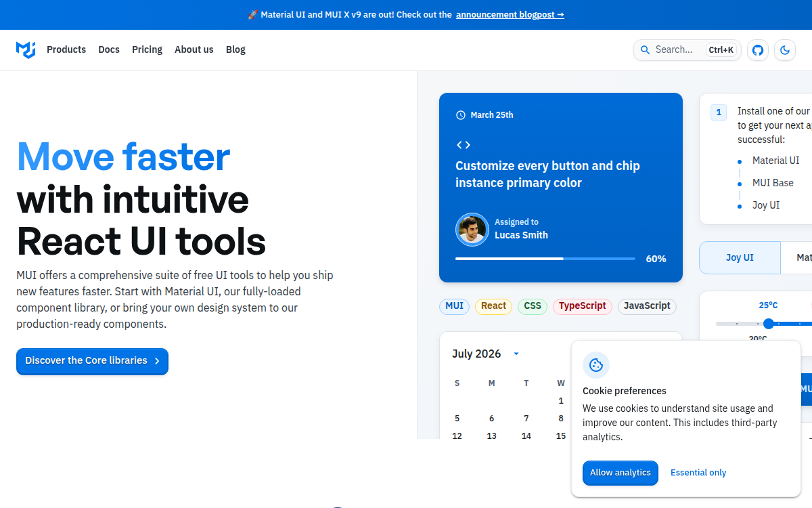Select the React chip
812x508 pixels.
(x=493, y=306)
